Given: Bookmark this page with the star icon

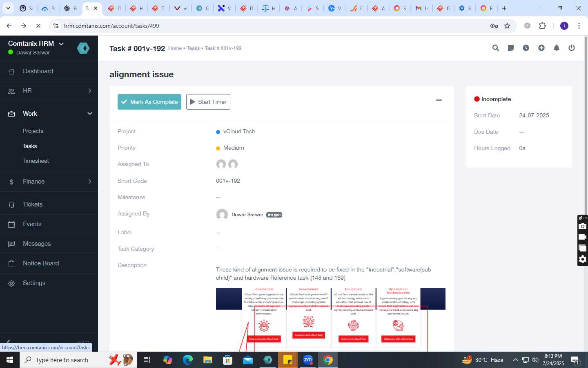Looking at the screenshot, I should click(507, 26).
